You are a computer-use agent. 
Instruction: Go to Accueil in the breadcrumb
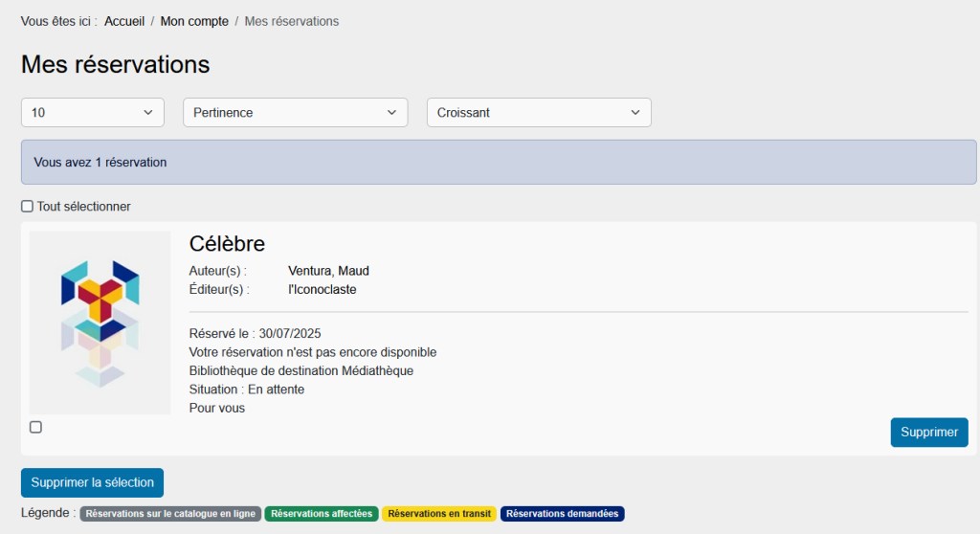click(x=124, y=21)
